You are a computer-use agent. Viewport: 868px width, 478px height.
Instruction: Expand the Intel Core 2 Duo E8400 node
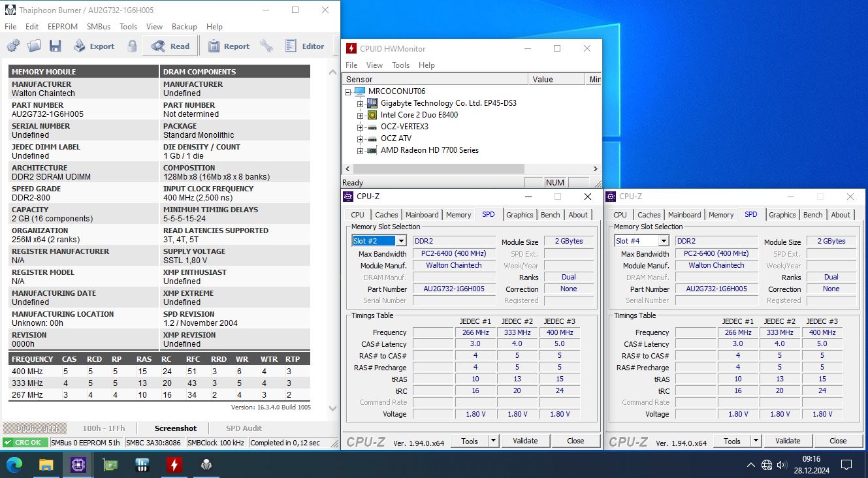point(360,115)
